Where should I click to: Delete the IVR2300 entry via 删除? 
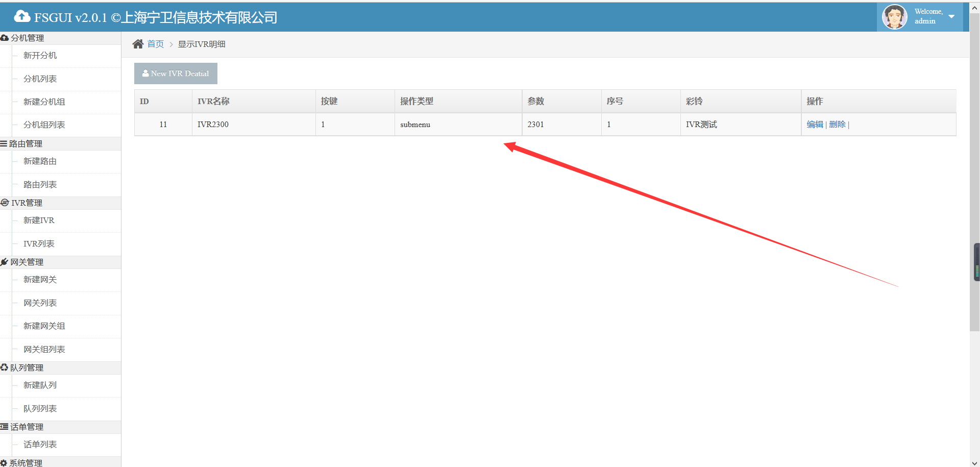(837, 125)
